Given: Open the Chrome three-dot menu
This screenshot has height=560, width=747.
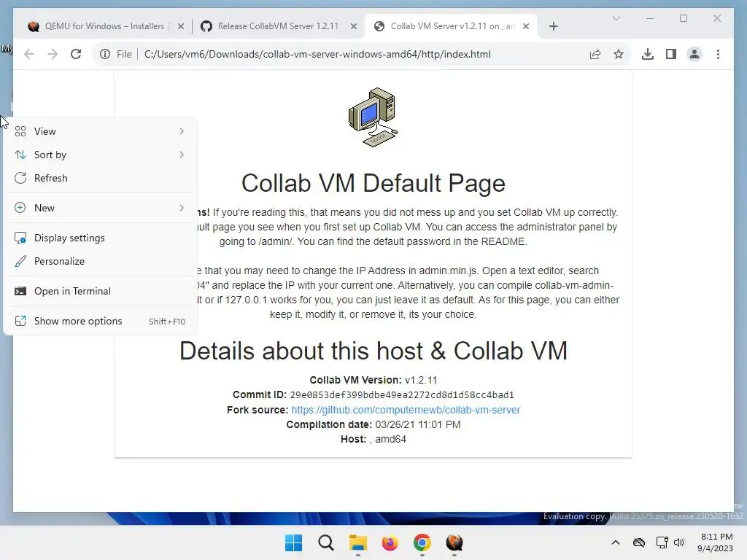Looking at the screenshot, I should point(718,54).
